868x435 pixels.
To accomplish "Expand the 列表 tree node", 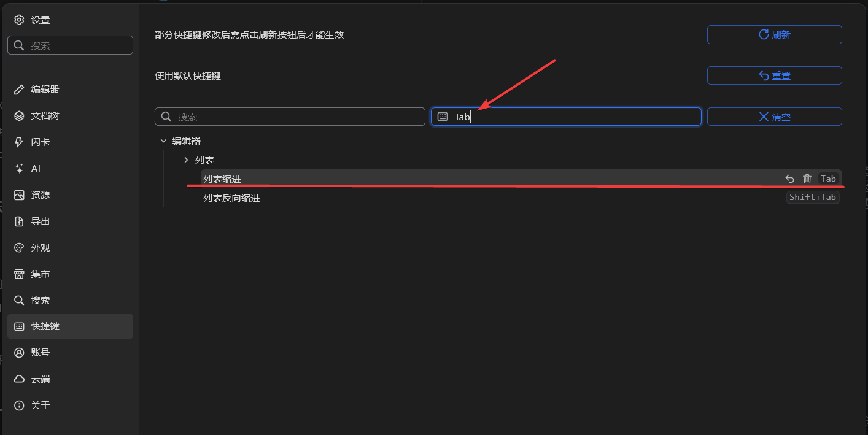I will 187,160.
